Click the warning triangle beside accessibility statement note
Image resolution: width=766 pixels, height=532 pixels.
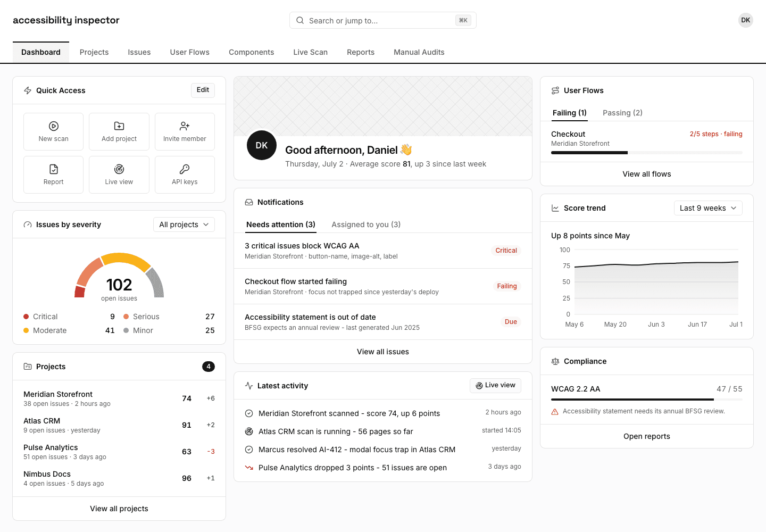[x=555, y=411]
